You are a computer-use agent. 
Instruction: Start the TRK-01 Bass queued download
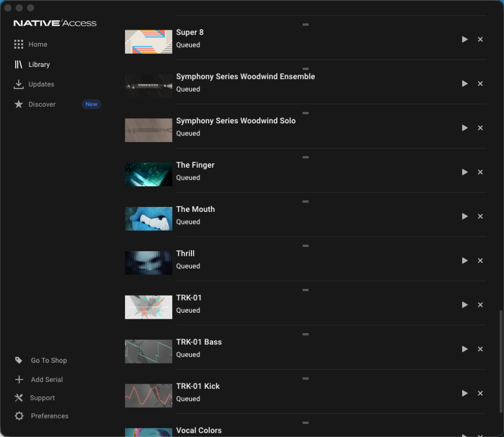point(465,349)
